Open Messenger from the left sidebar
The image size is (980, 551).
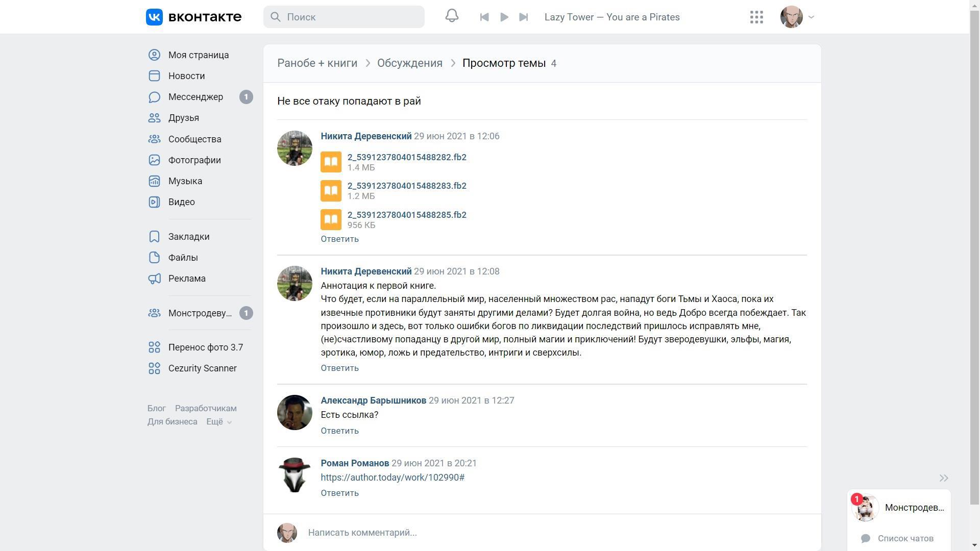click(195, 97)
